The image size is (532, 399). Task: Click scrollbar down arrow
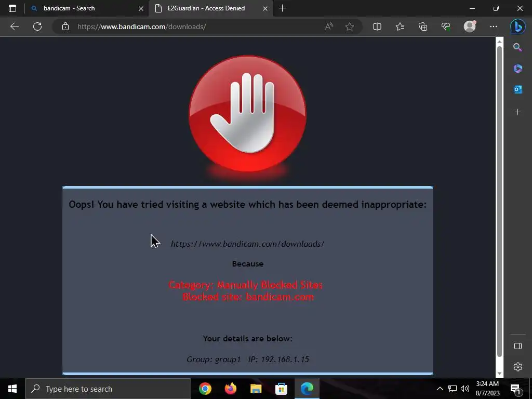tap(499, 374)
